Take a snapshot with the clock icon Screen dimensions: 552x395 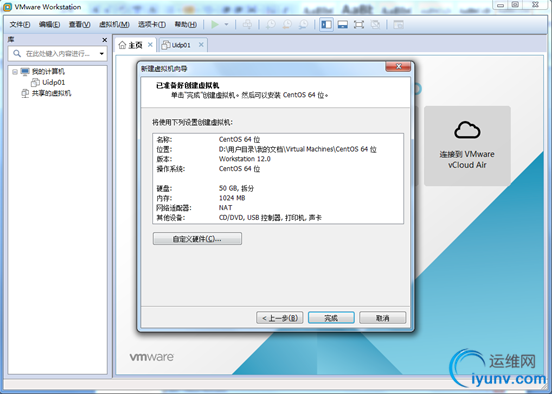coord(270,24)
